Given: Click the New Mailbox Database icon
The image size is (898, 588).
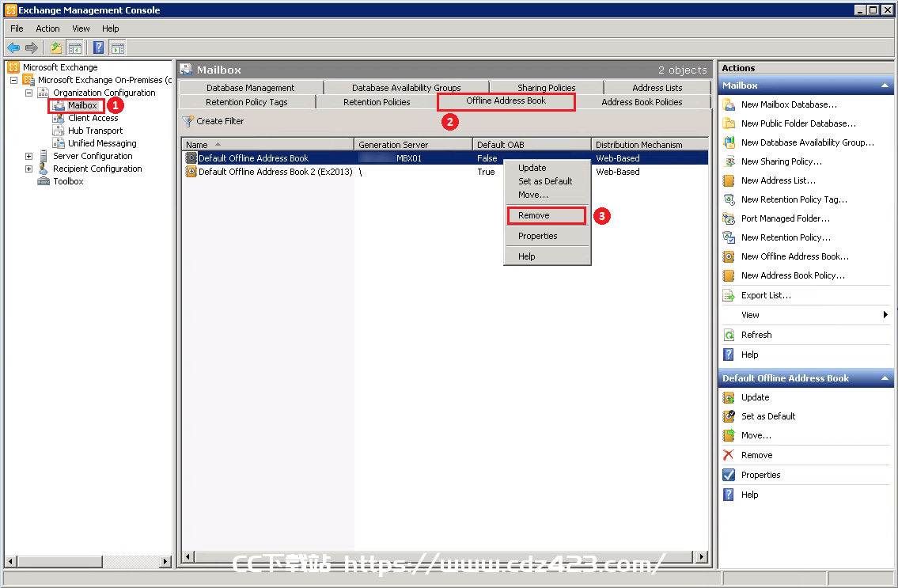Looking at the screenshot, I should coord(729,104).
